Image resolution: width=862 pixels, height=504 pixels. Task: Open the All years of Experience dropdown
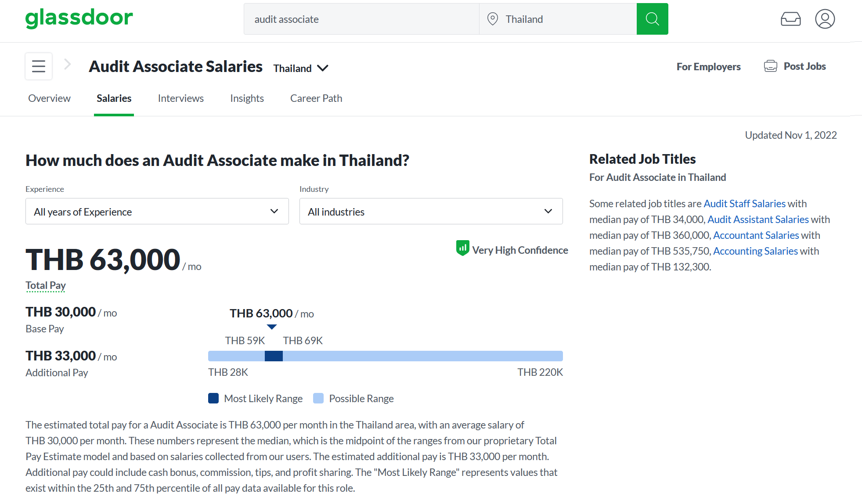[x=157, y=211]
